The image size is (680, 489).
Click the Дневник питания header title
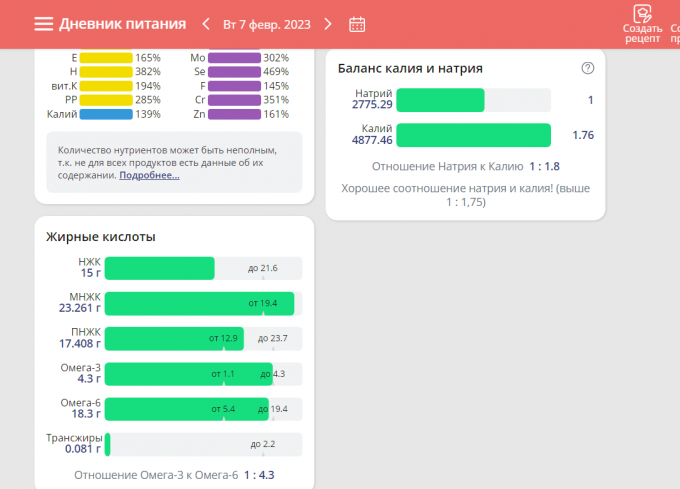pos(122,24)
